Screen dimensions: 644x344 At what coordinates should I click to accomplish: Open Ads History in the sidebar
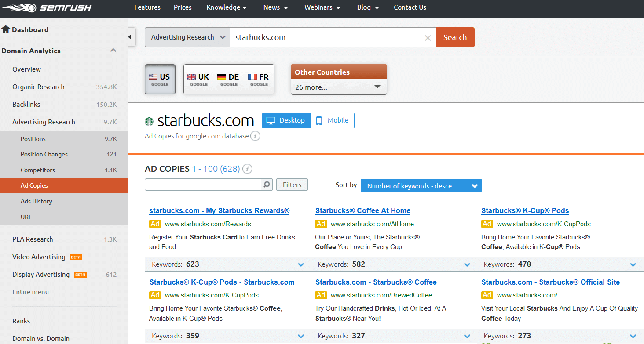37,201
